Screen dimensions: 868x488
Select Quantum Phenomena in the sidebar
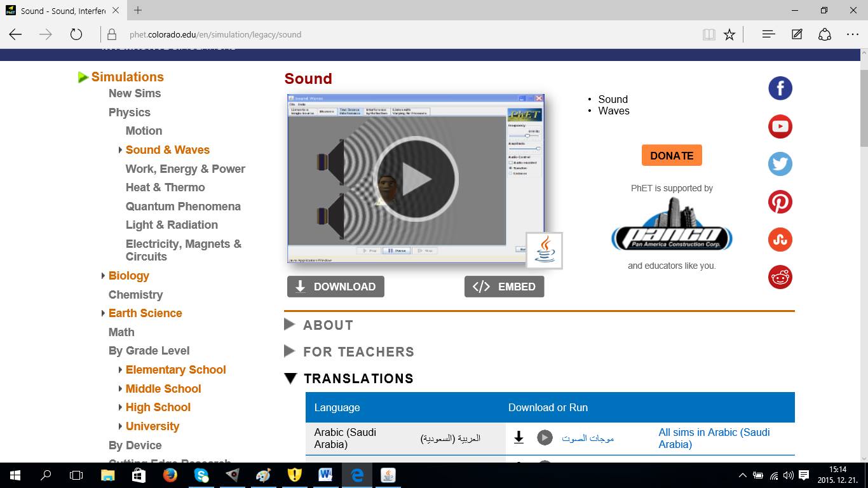[x=183, y=207]
